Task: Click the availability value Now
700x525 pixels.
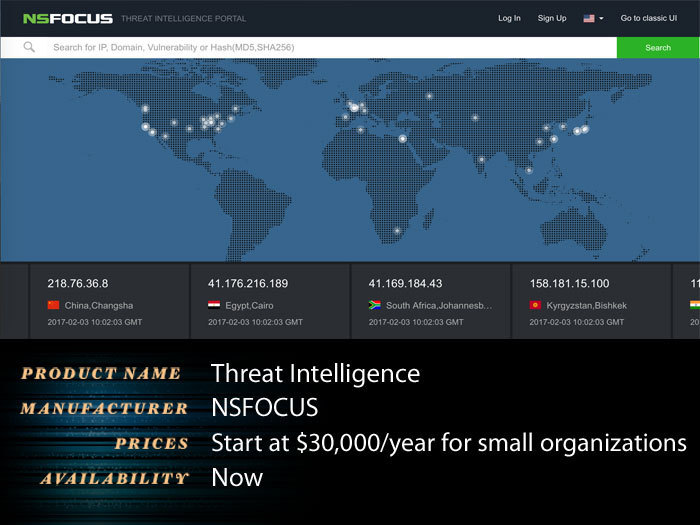Action: pos(237,477)
